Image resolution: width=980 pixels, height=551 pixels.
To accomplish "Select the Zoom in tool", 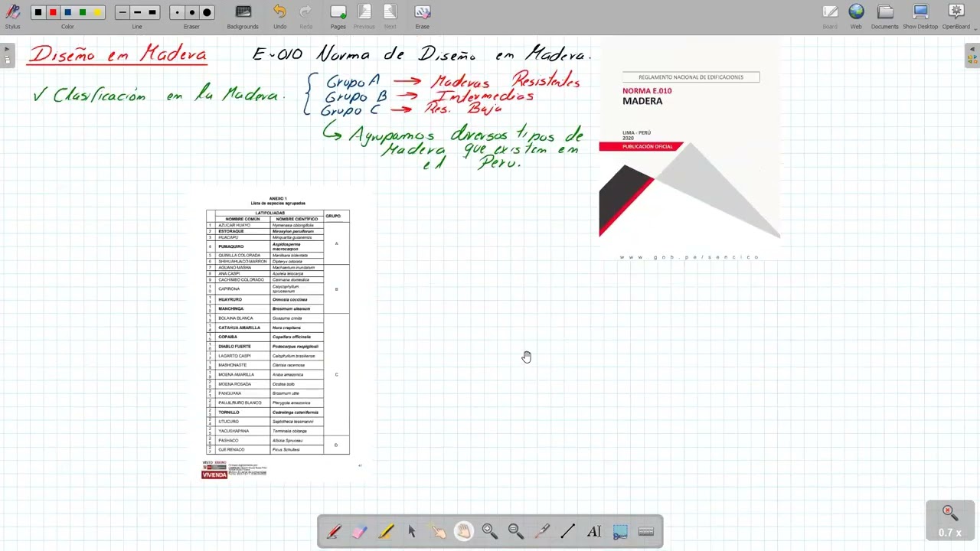I will point(490,531).
